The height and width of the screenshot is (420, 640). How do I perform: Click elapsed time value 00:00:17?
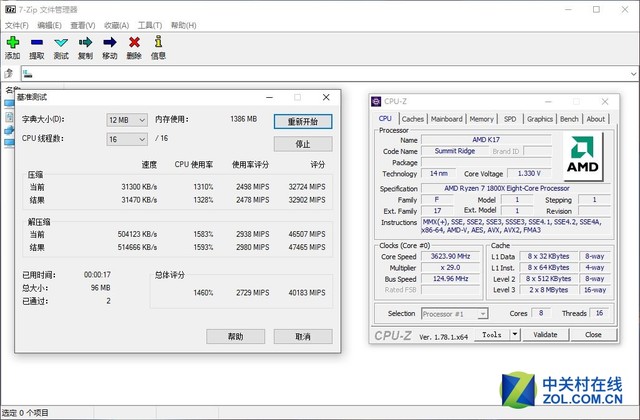pos(97,275)
